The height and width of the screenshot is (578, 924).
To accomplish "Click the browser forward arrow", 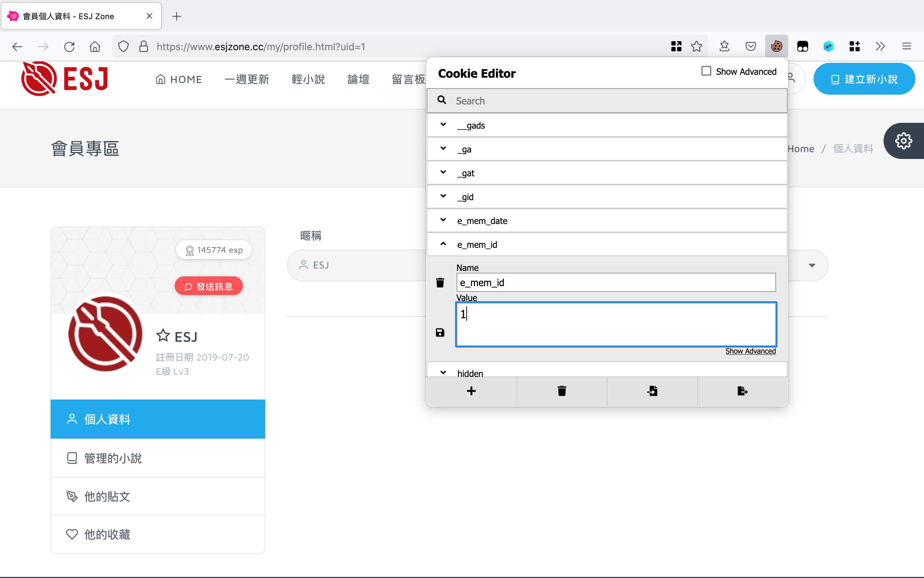I will point(43,47).
